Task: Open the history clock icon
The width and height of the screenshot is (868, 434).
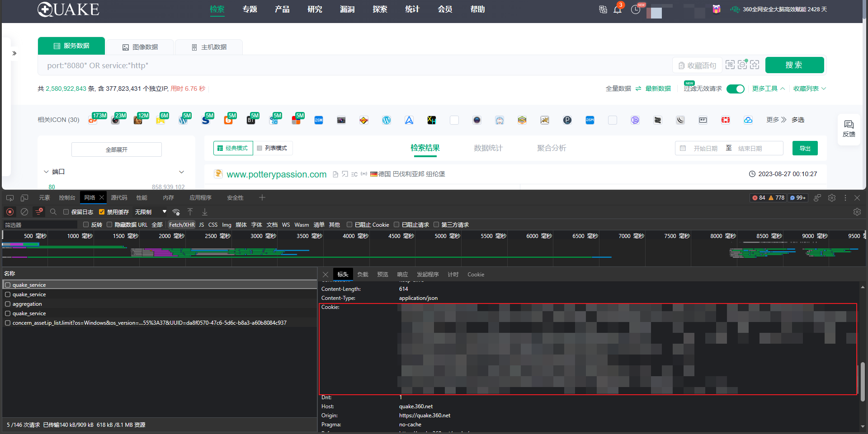Action: coord(636,9)
